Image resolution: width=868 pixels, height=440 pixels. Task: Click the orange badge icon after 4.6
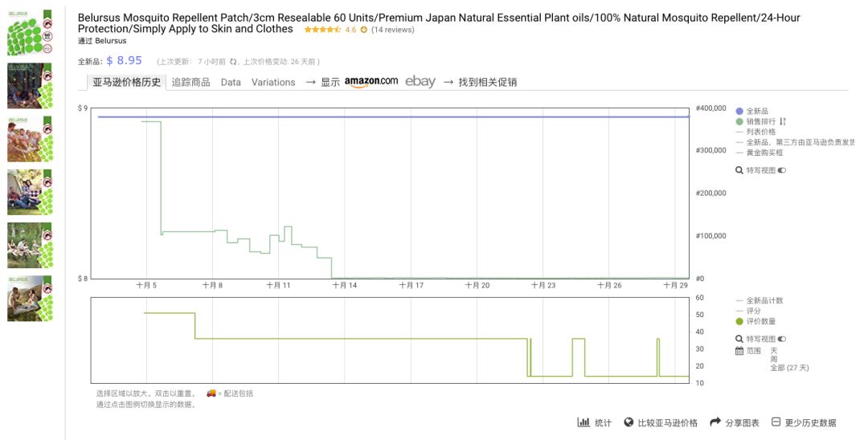click(x=364, y=30)
